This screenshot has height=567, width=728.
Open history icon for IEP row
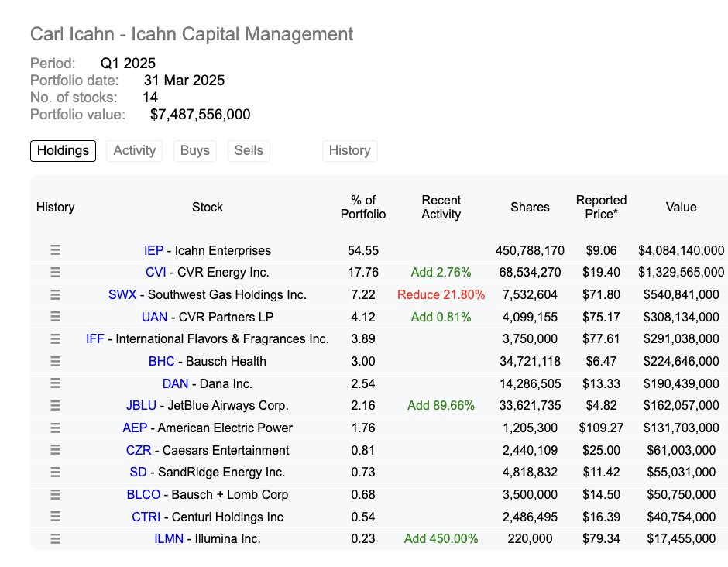point(55,250)
